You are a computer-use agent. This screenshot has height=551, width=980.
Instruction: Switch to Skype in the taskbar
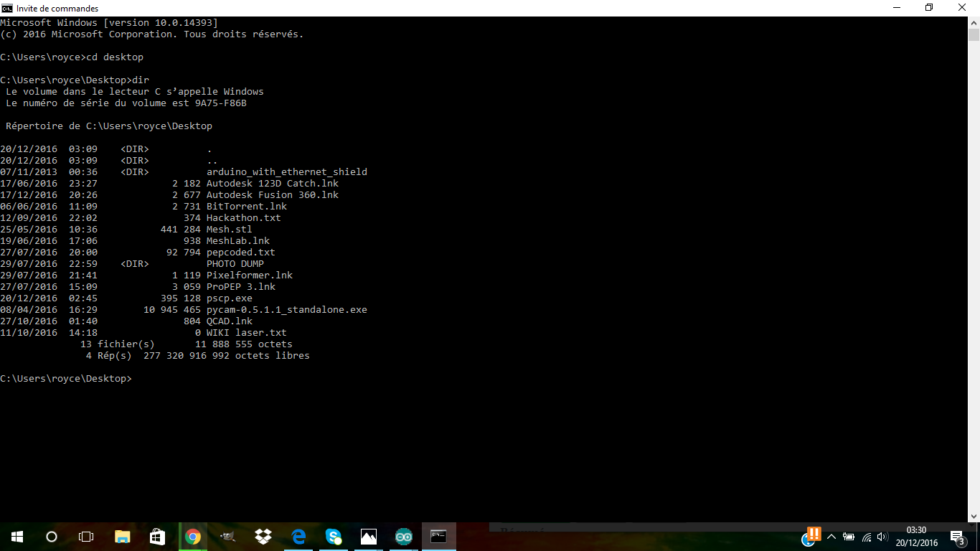click(x=333, y=537)
